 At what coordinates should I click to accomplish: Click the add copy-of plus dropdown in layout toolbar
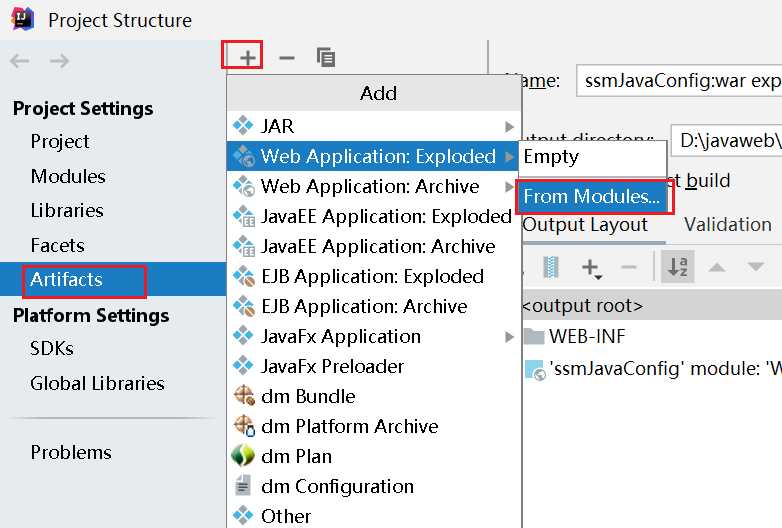pos(591,268)
